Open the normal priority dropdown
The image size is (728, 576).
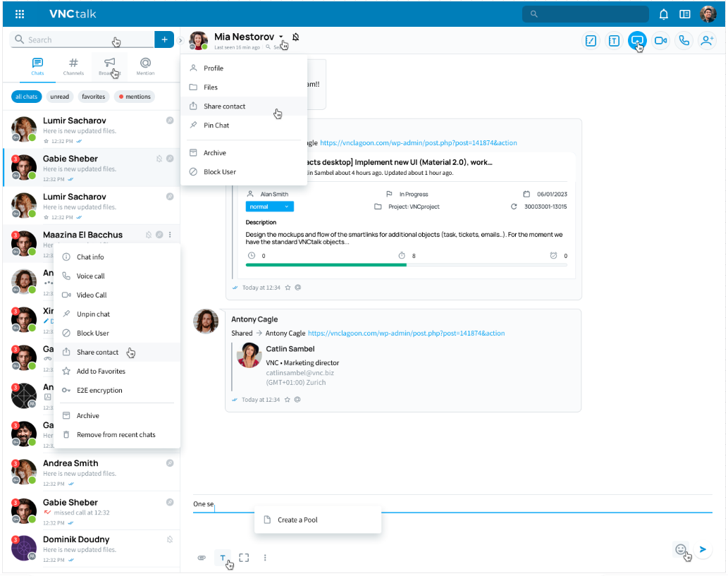coord(270,207)
